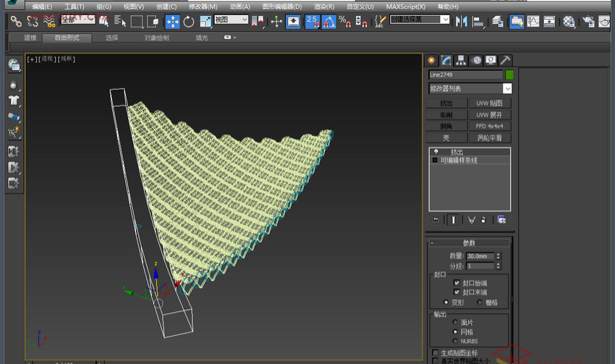This screenshot has height=364, width=615.
Task: Open ribbon options dropdown after 填充
Action: (229, 37)
